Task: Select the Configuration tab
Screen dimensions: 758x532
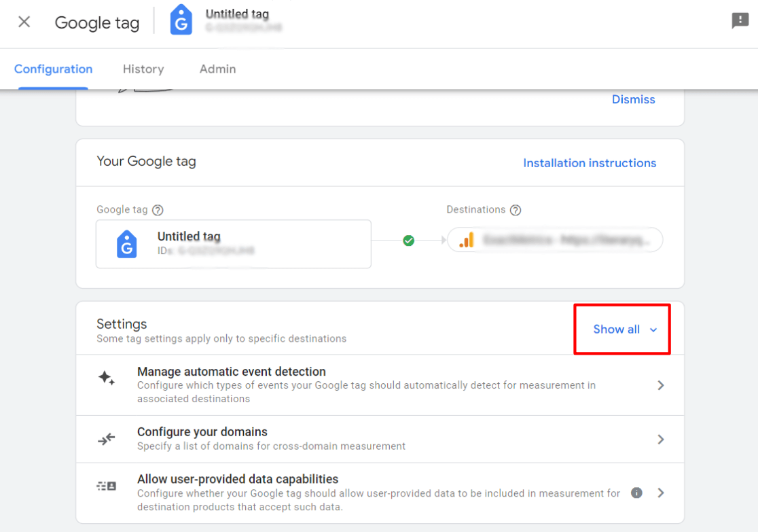Action: pyautogui.click(x=53, y=69)
